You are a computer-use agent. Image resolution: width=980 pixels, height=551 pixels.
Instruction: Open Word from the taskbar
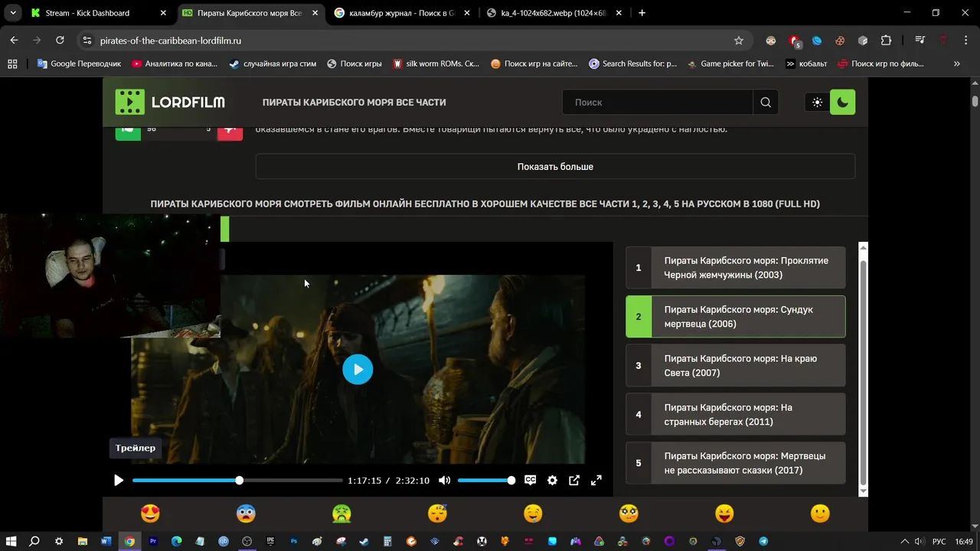[106, 541]
